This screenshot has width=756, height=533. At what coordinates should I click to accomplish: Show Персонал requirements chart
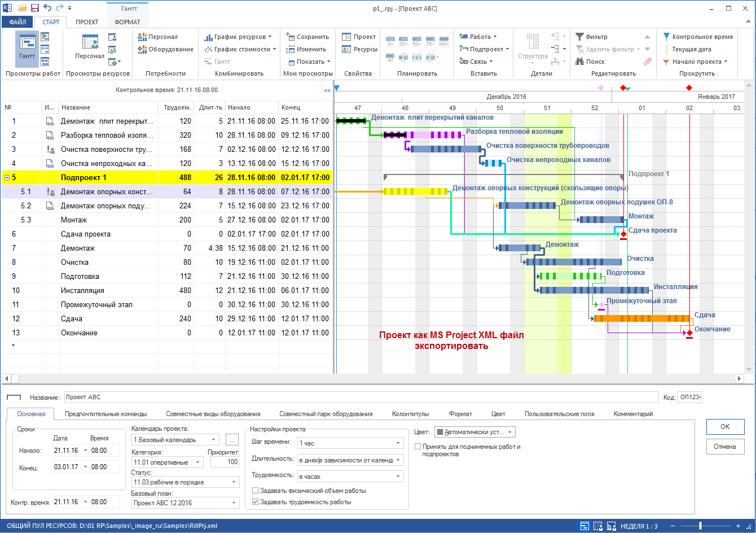(x=158, y=37)
